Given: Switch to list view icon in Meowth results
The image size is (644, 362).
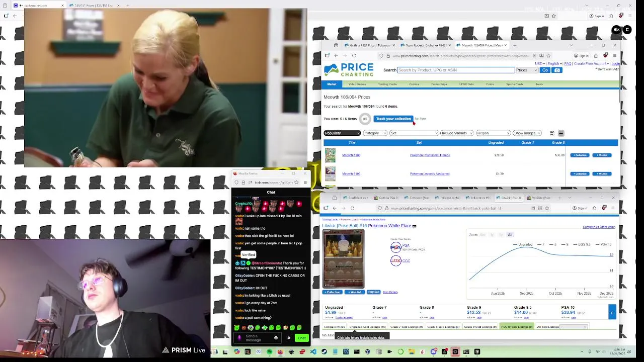Looking at the screenshot, I should point(561,133).
